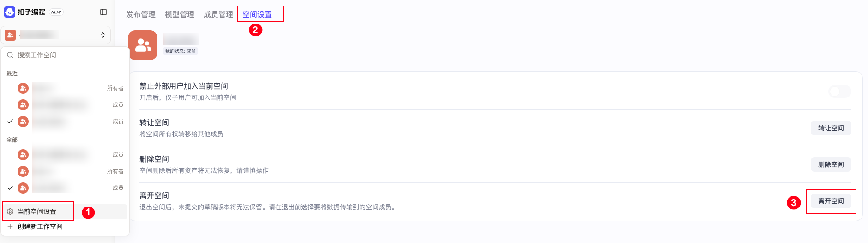Viewport: 868px width, 243px height.
Task: Select the first workspace avatar under 全部
Action: click(x=23, y=155)
